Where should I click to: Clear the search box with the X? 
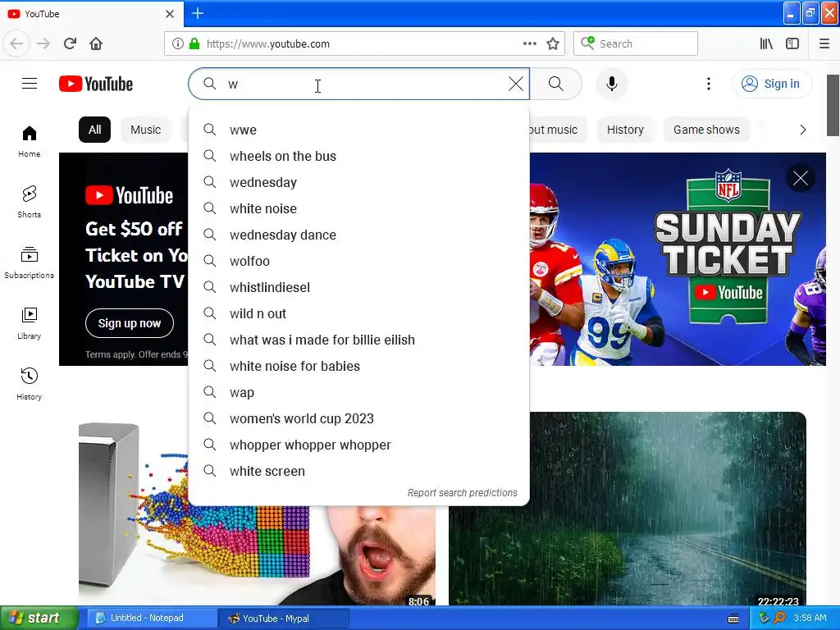[x=516, y=84]
